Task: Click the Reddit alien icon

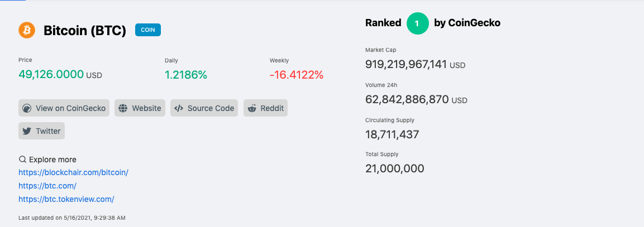Action: (x=252, y=108)
